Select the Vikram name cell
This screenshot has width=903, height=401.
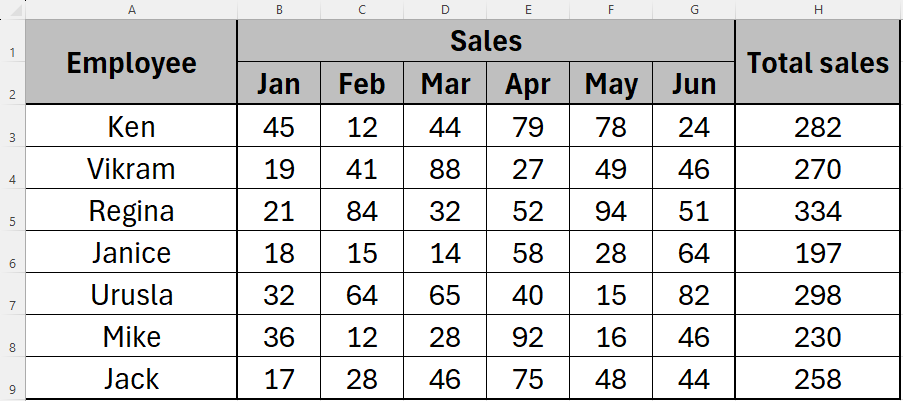pos(131,170)
